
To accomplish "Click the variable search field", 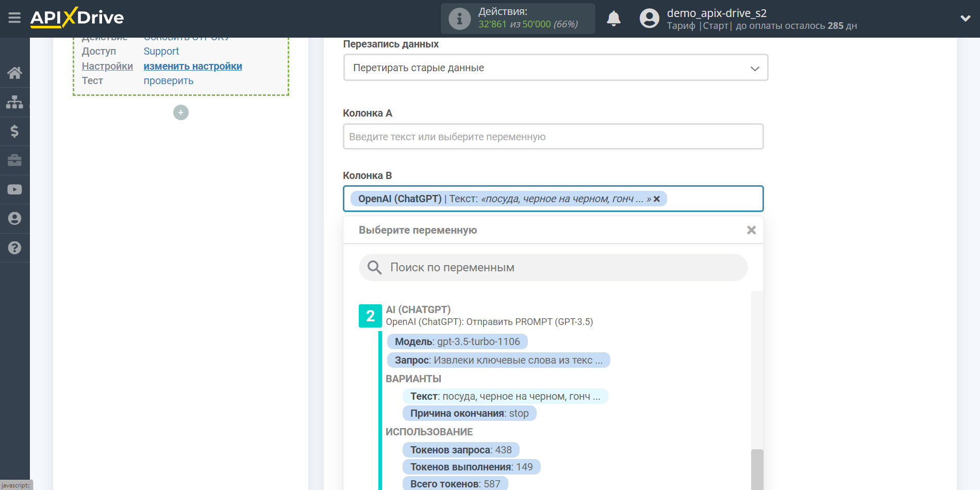I will coord(553,267).
